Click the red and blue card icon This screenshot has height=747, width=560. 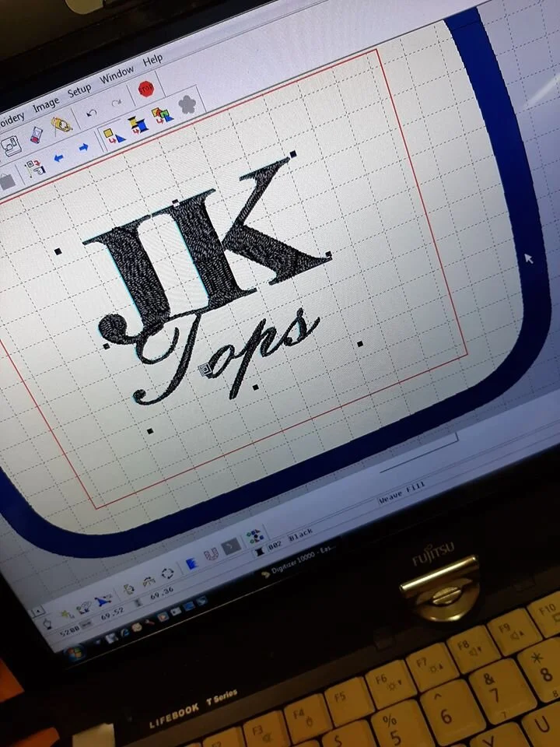37,135
